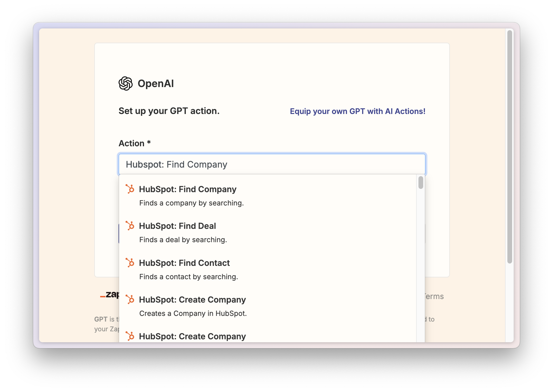The width and height of the screenshot is (553, 392).
Task: Click the dropdown list scrollbar thumb
Action: coord(421,183)
